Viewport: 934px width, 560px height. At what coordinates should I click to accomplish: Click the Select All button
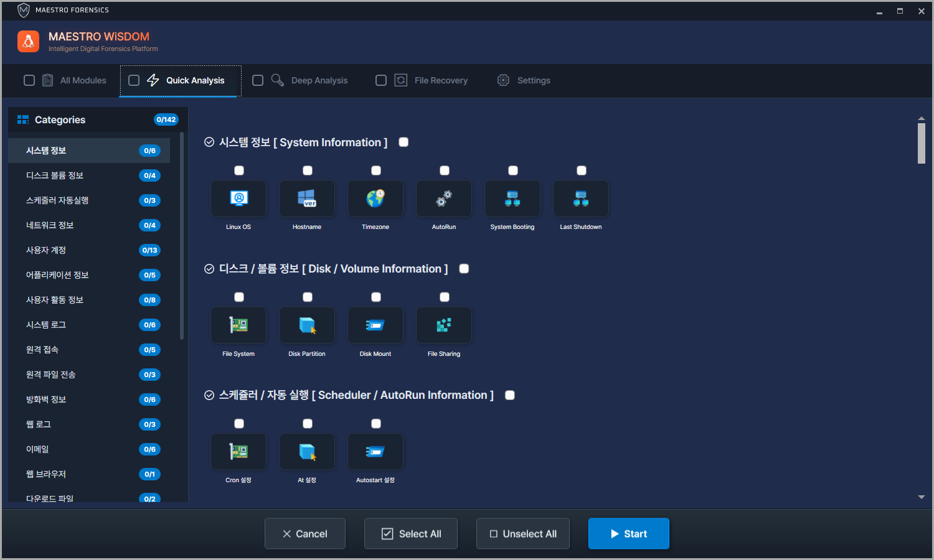pyautogui.click(x=411, y=534)
